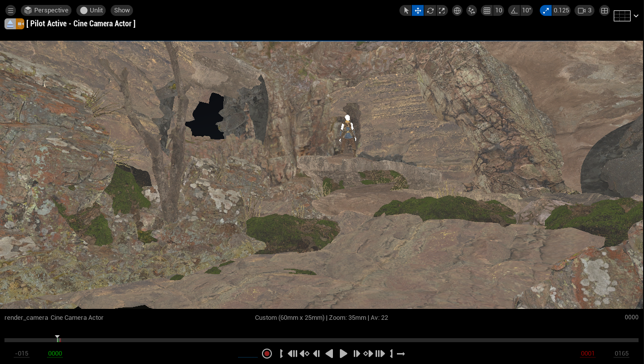The image size is (644, 364).
Task: Click the Pilot Active - Cine Camera Actor label
Action: 81,23
